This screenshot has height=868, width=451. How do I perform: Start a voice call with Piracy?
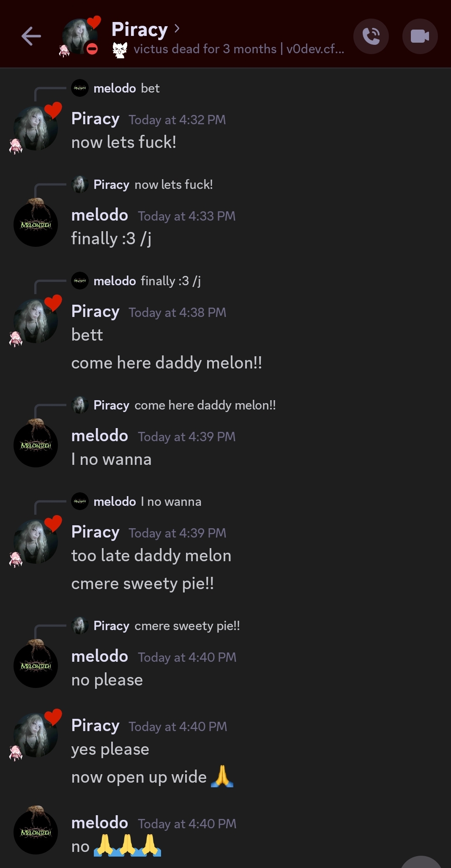click(x=371, y=36)
